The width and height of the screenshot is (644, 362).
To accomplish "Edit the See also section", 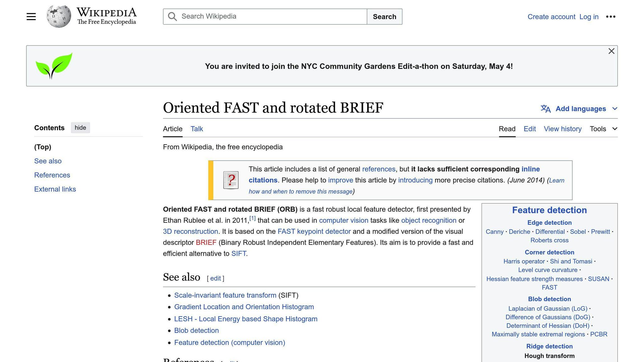I will pos(215,278).
